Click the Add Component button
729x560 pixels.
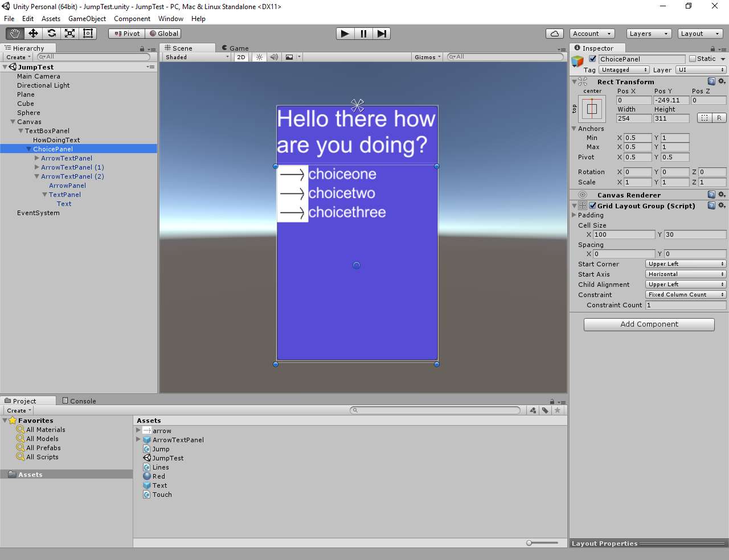click(649, 324)
